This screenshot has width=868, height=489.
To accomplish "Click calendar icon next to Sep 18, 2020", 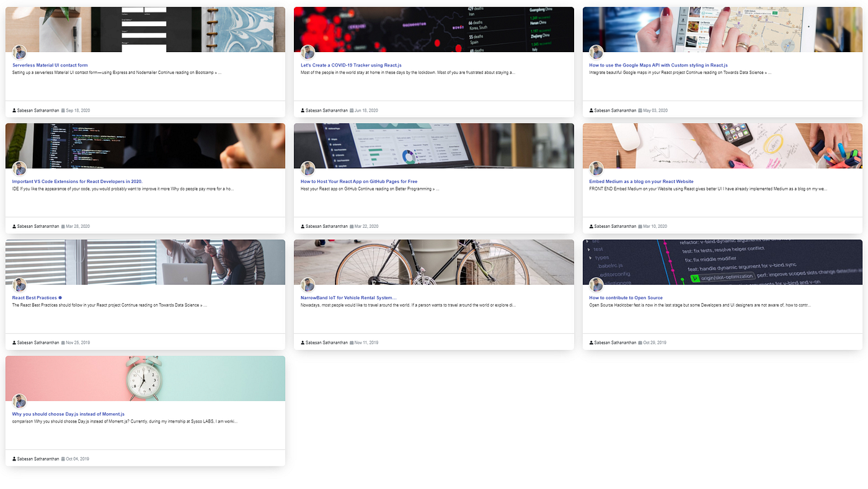I will click(63, 110).
